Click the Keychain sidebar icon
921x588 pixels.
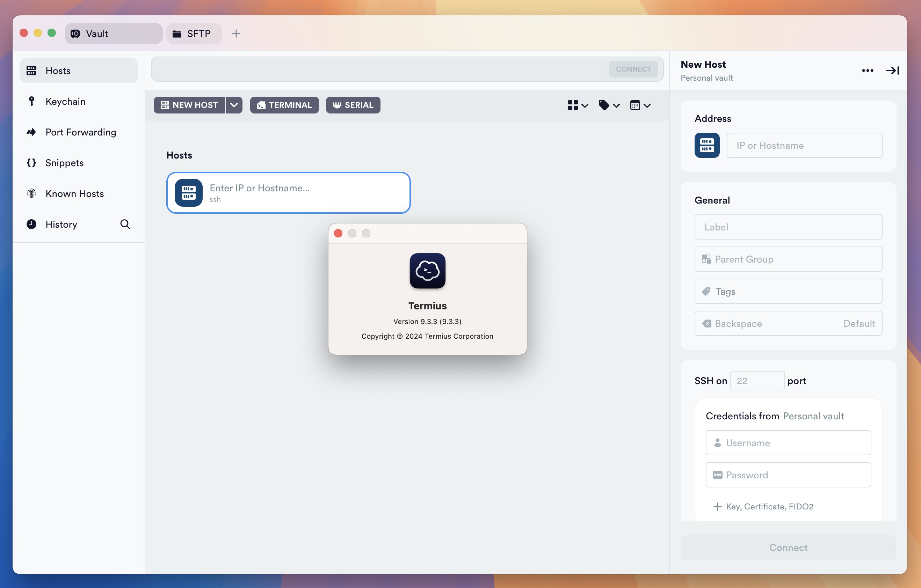(x=31, y=101)
